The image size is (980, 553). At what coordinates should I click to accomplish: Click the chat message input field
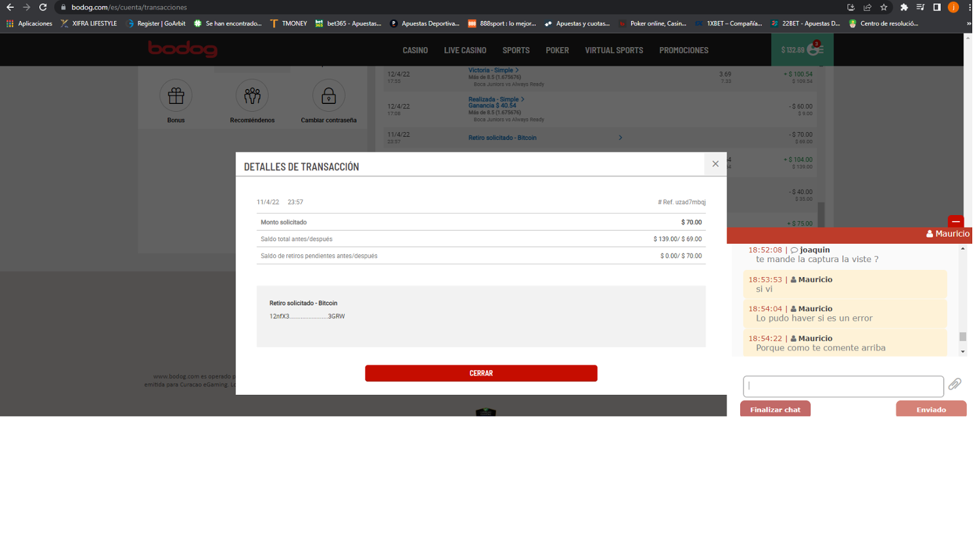point(843,386)
